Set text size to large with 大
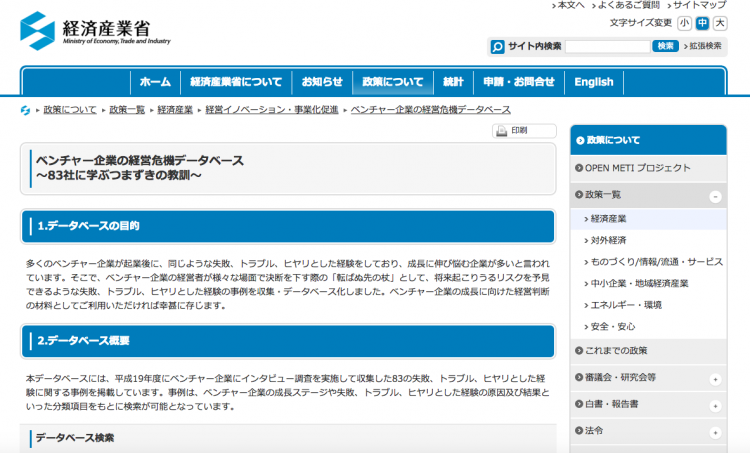 (720, 23)
